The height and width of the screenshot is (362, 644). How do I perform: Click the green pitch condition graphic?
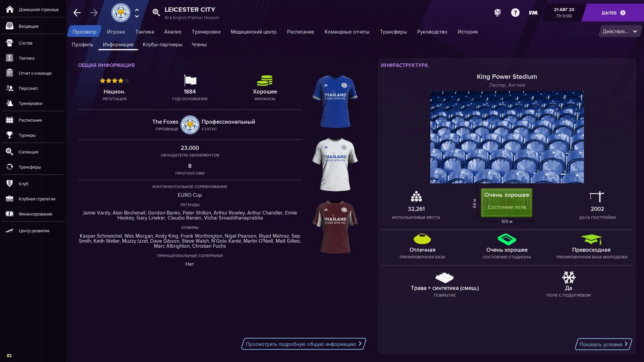pyautogui.click(x=506, y=202)
